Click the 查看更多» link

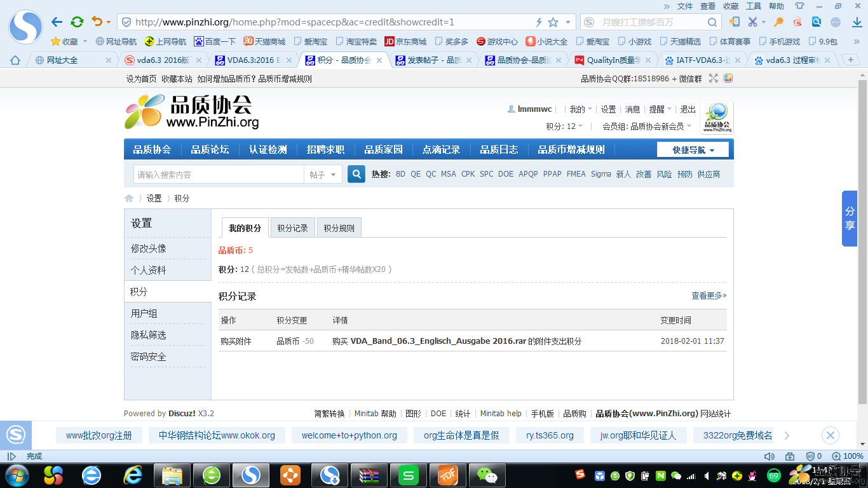709,295
